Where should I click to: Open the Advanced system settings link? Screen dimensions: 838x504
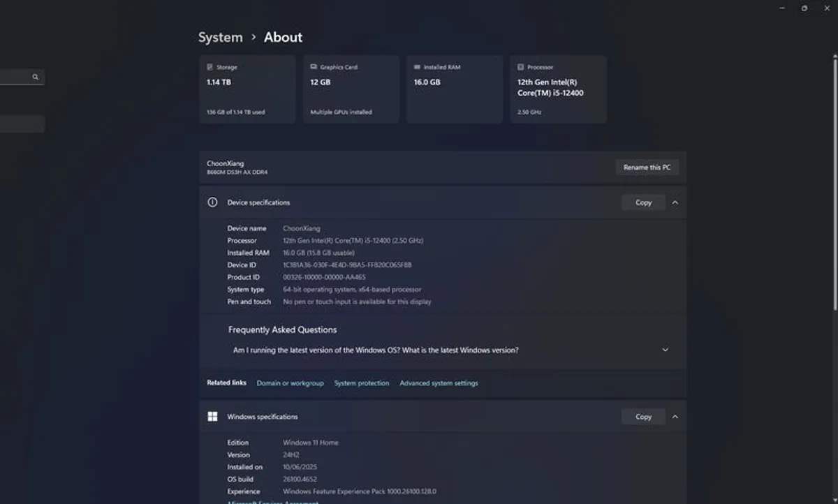[439, 383]
